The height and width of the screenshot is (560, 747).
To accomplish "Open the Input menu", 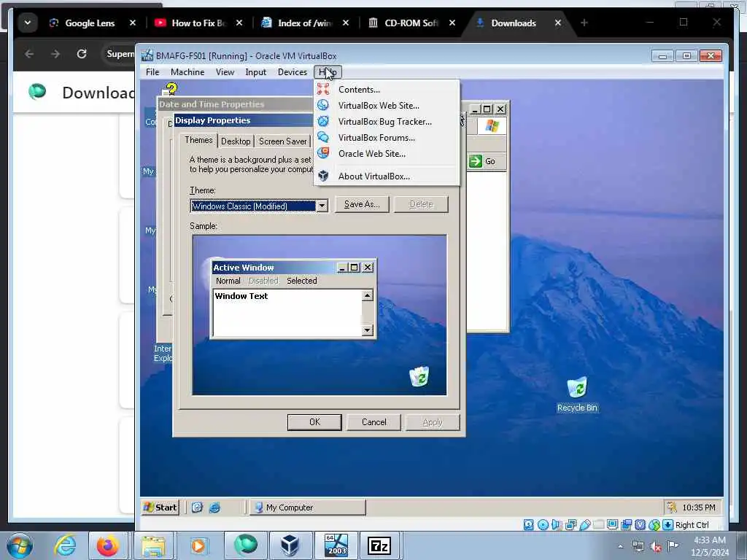I will click(255, 72).
